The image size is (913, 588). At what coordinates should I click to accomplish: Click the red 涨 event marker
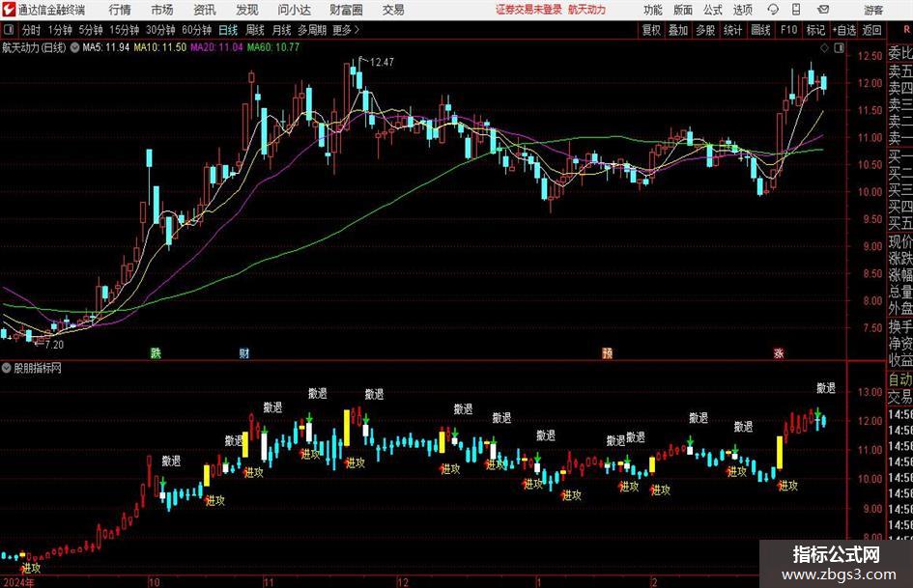779,352
